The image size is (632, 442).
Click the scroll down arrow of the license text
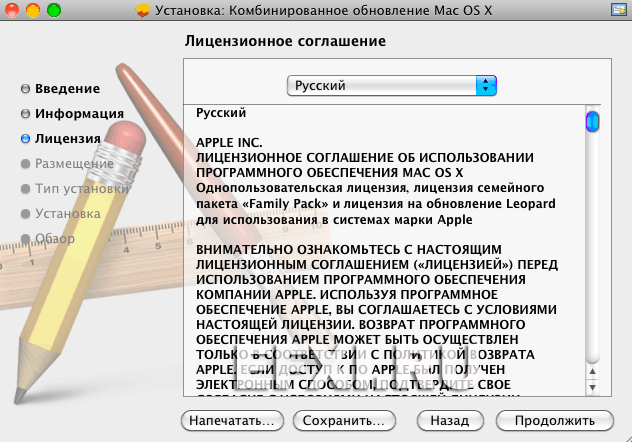tap(592, 386)
